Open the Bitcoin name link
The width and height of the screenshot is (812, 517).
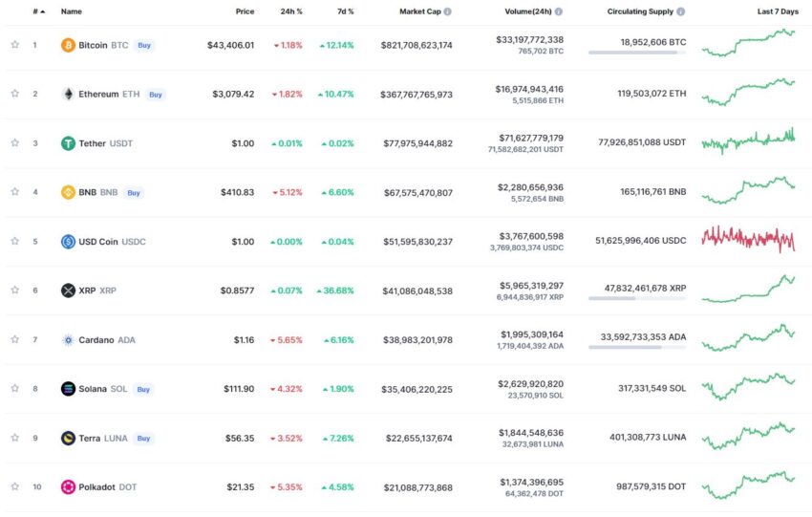click(93, 45)
